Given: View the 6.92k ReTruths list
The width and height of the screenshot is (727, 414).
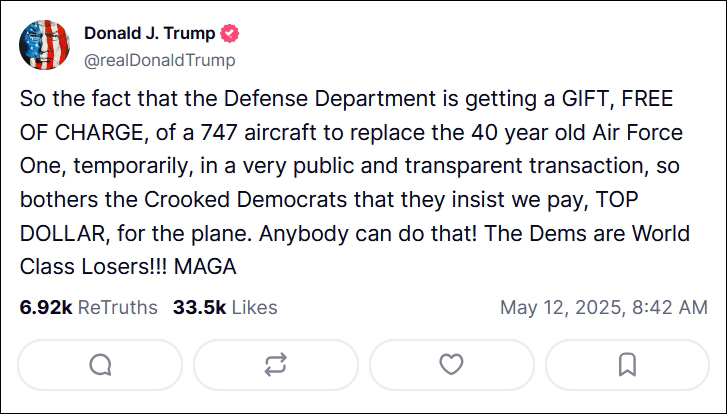Looking at the screenshot, I should tap(88, 307).
